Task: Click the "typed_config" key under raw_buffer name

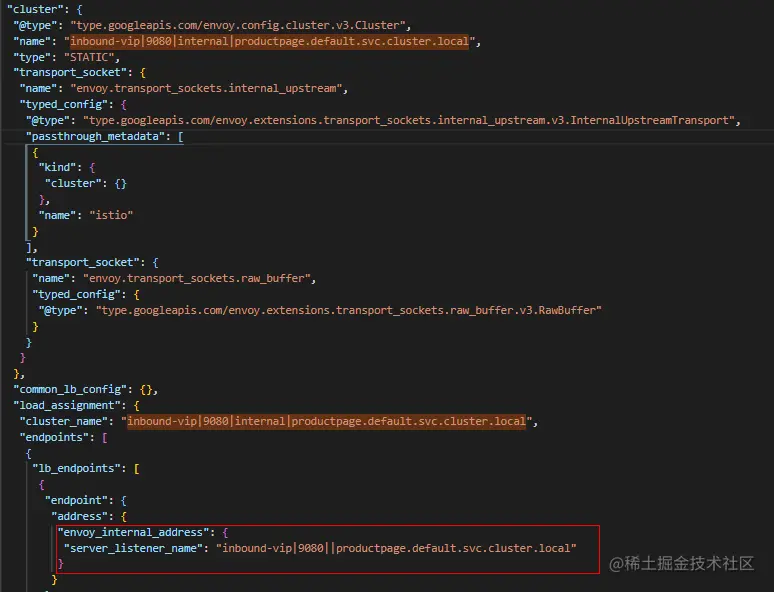Action: coord(77,294)
